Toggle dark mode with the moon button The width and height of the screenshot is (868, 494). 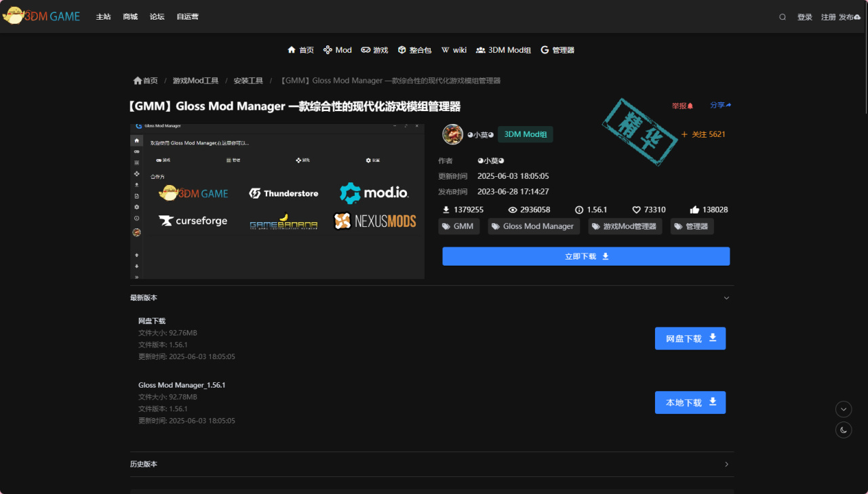844,430
